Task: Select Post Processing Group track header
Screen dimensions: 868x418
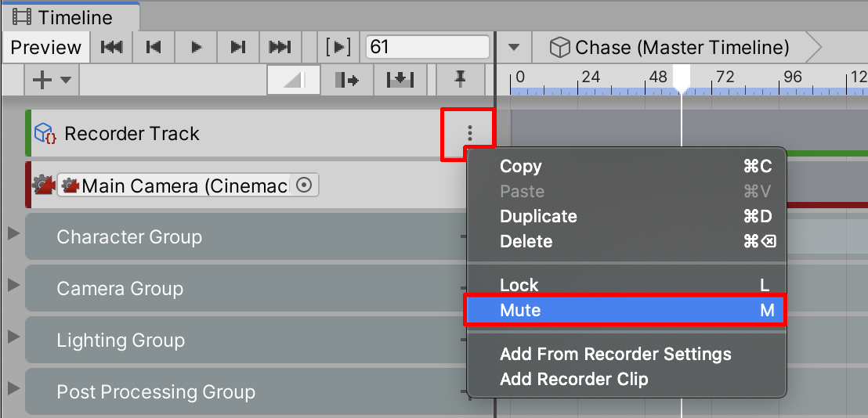Action: (246, 391)
